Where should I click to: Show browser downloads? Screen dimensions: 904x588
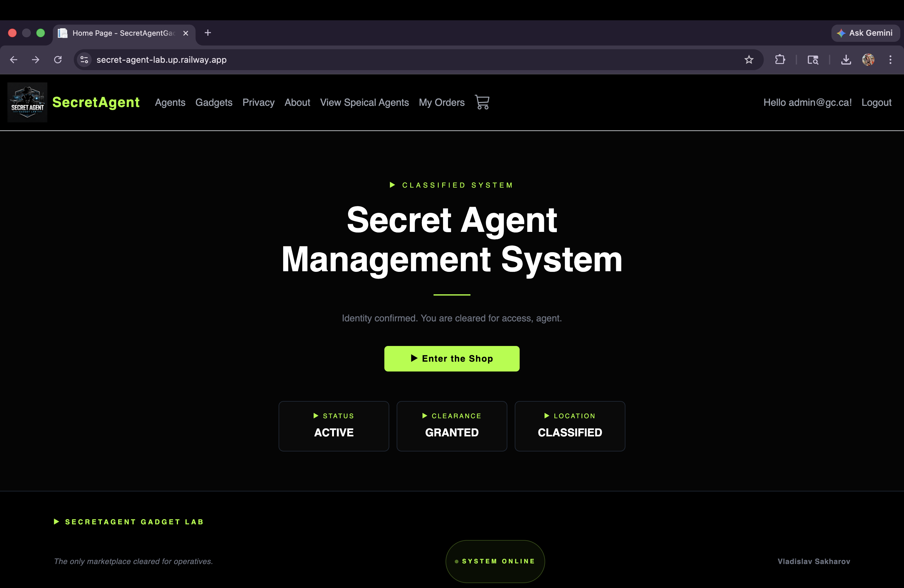click(x=846, y=60)
